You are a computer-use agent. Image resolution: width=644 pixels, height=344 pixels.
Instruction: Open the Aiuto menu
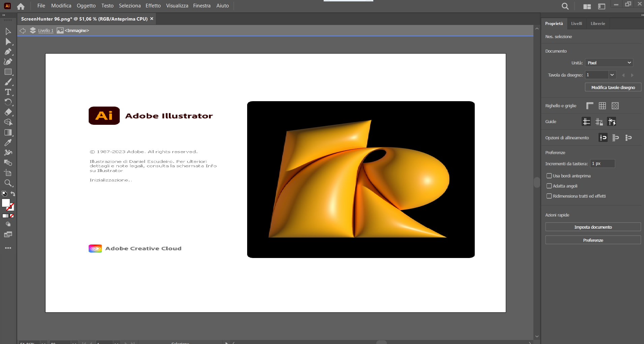[223, 6]
